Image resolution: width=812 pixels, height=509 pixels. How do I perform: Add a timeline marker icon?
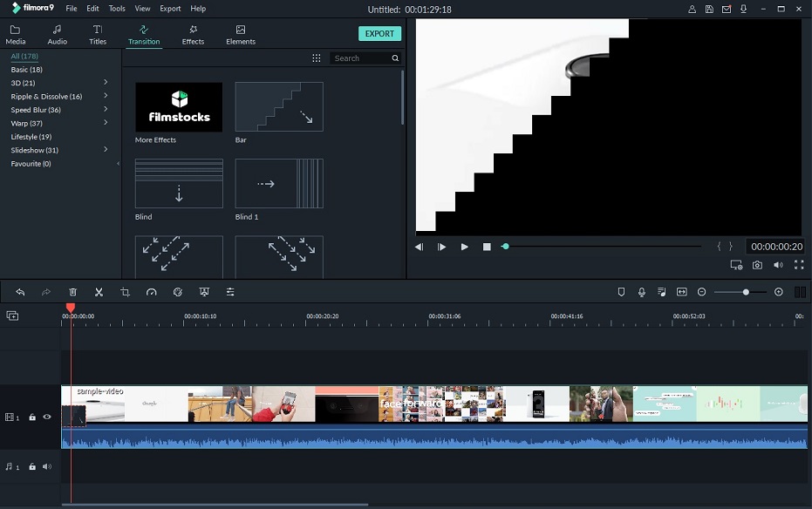click(621, 292)
